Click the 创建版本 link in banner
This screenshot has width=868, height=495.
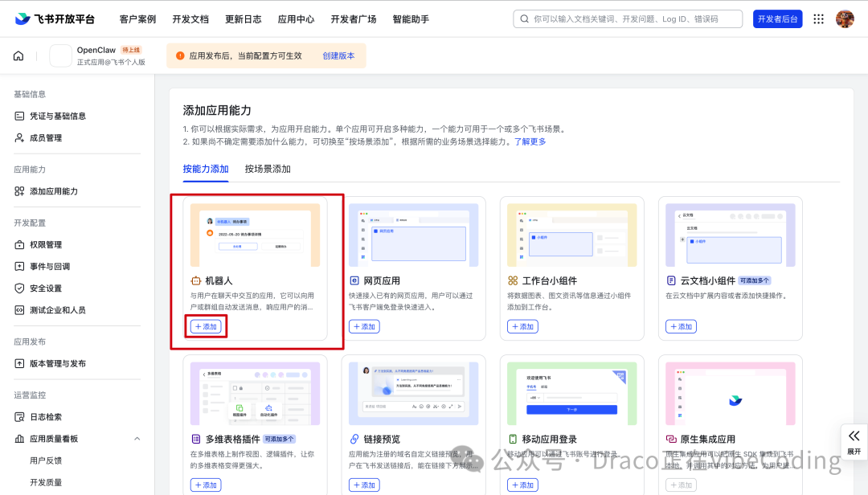339,55
